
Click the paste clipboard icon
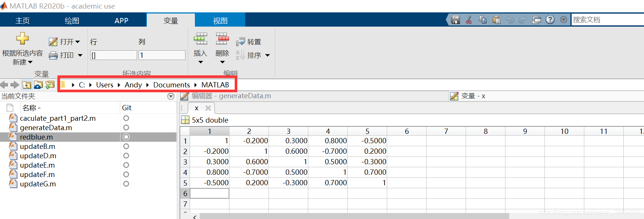496,20
